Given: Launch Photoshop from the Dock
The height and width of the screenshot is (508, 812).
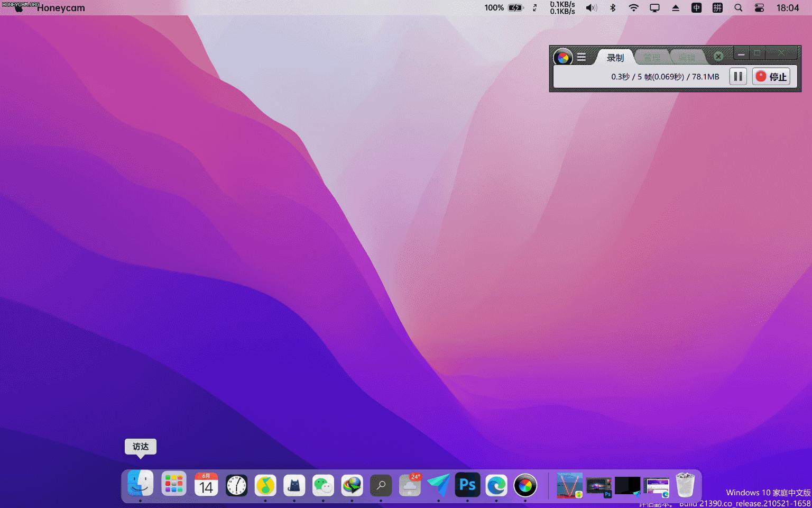Looking at the screenshot, I should pyautogui.click(x=467, y=485).
